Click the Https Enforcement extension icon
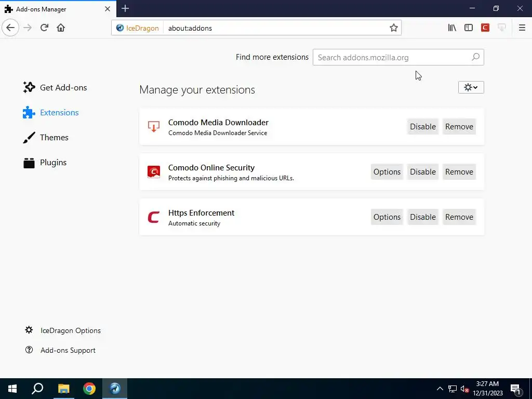The image size is (532, 399). [154, 217]
